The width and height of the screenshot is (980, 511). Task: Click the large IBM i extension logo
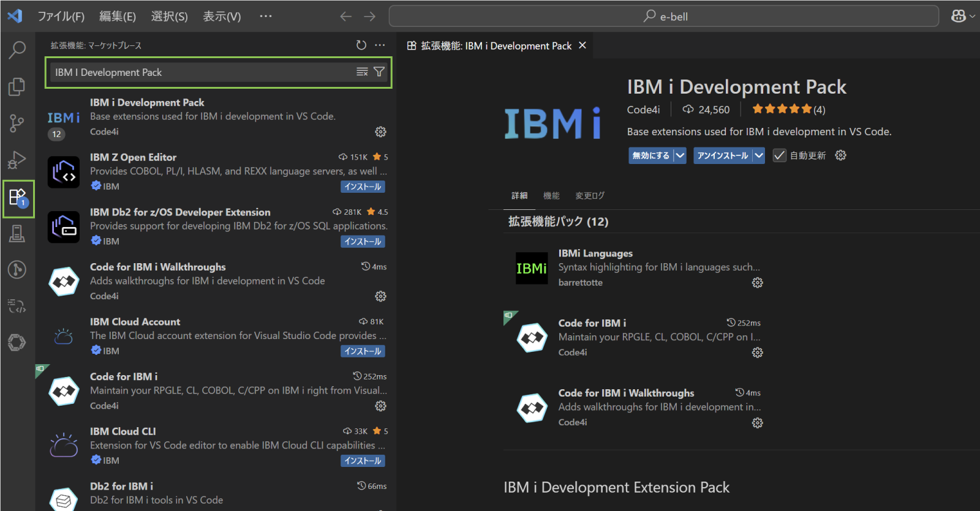tap(552, 123)
